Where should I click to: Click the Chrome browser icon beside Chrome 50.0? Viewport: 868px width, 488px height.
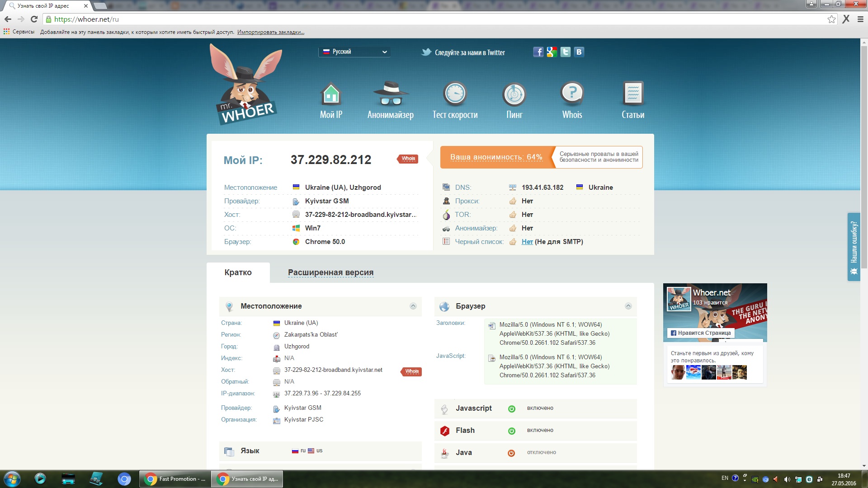point(296,242)
